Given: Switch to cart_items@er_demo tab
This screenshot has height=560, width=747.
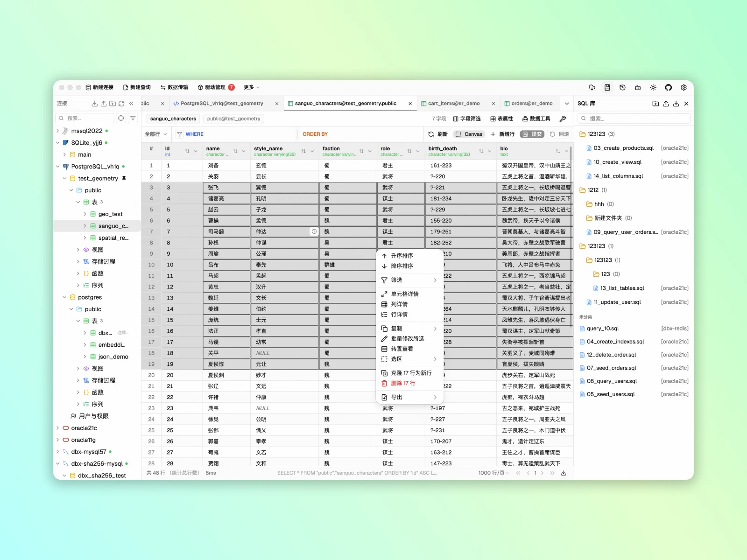Looking at the screenshot, I should click(454, 104).
